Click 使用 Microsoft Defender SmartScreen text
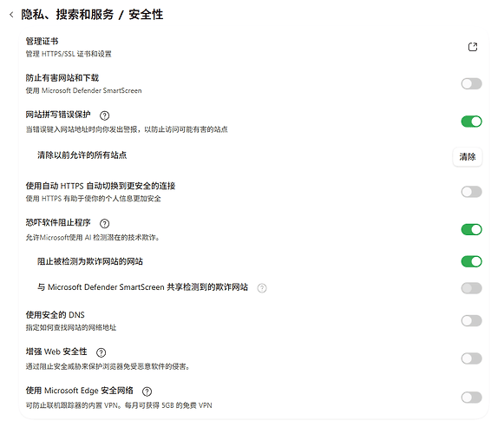Screen dimensions: 504x434 pyautogui.click(x=83, y=91)
